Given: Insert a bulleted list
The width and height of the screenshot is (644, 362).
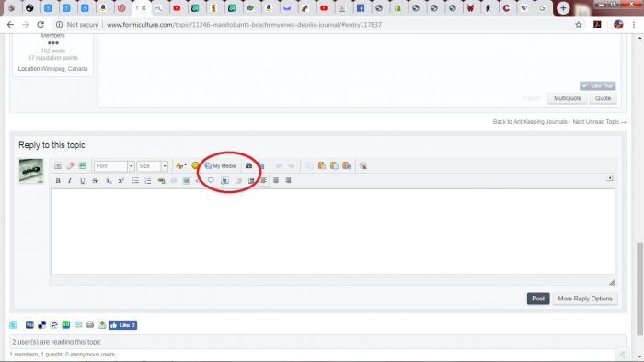Looking at the screenshot, I should point(135,181).
